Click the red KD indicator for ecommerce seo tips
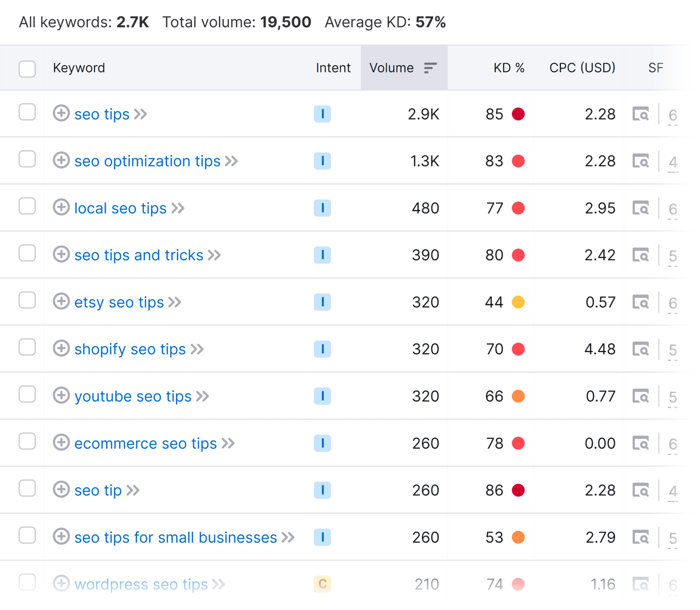 coord(518,443)
